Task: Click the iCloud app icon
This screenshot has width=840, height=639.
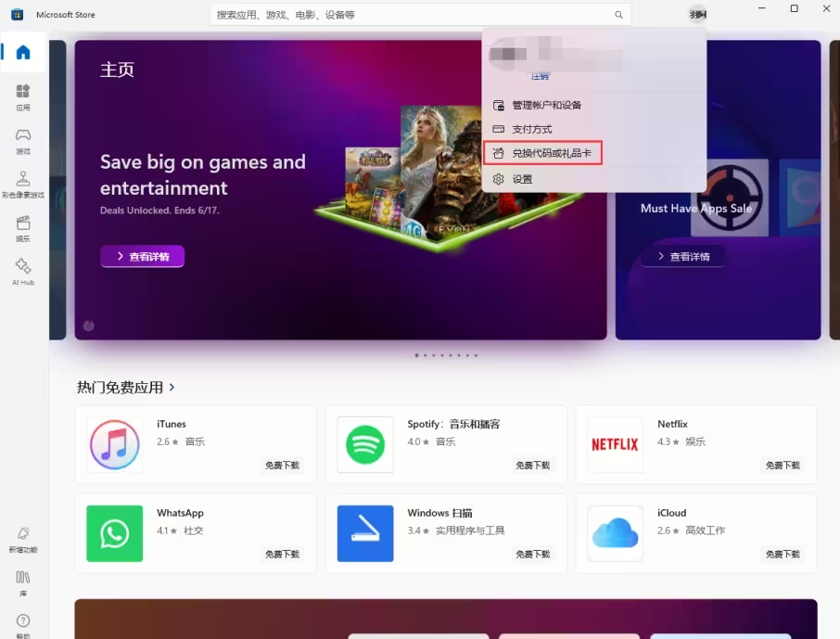Action: pyautogui.click(x=615, y=533)
